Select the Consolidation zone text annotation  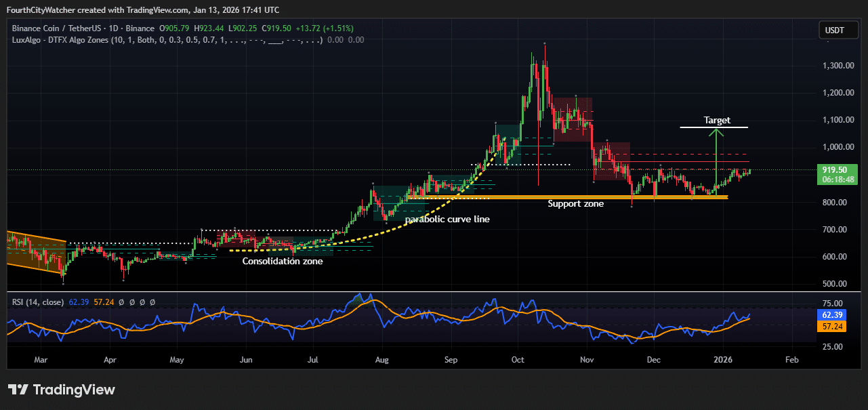(x=282, y=261)
